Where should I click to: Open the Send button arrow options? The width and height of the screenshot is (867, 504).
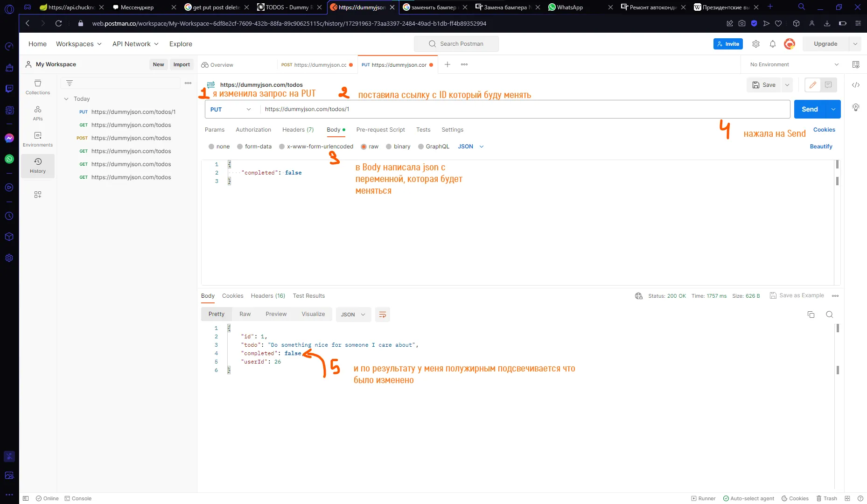pos(833,109)
